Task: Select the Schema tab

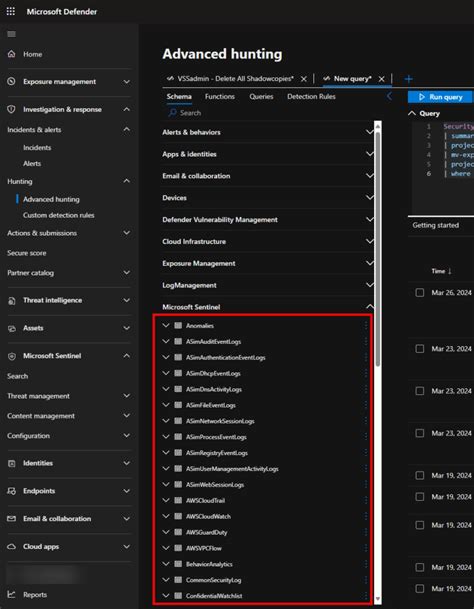Action: coord(179,96)
